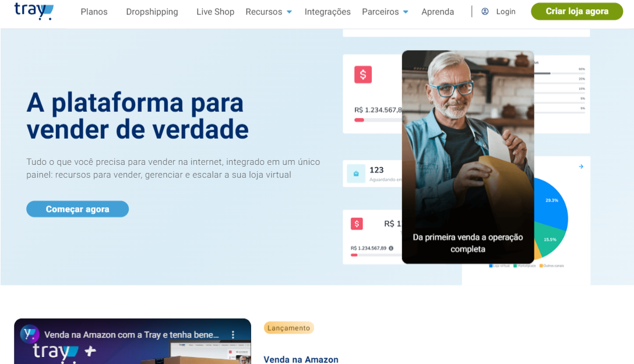Click the green Criar loja agora button
Image resolution: width=634 pixels, height=364 pixels.
[x=577, y=11]
